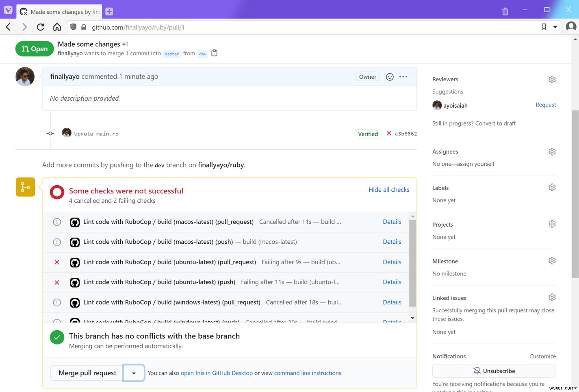Unsubscribe from repository notifications
The width and height of the screenshot is (579, 392).
click(x=494, y=370)
